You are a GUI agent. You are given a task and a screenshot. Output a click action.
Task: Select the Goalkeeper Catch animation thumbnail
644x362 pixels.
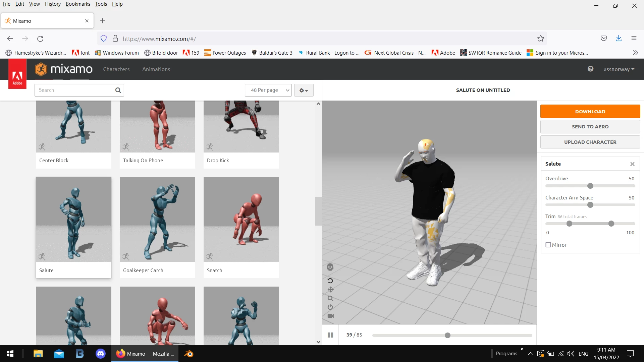click(x=157, y=220)
